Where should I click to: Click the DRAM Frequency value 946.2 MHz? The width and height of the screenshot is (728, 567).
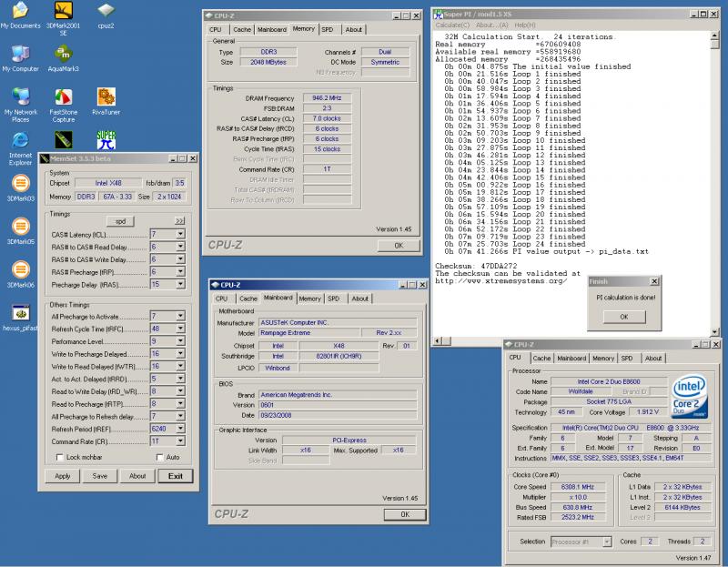327,98
